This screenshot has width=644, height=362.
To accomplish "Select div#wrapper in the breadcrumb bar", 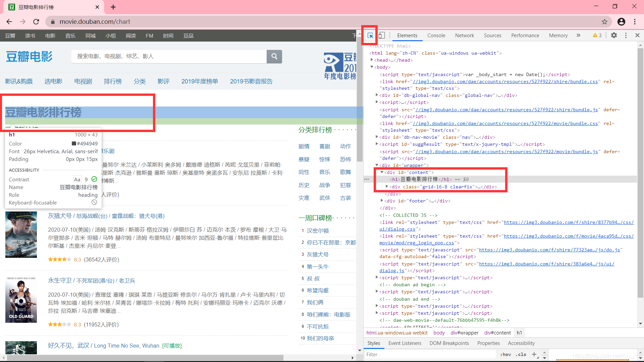I will pyautogui.click(x=464, y=333).
